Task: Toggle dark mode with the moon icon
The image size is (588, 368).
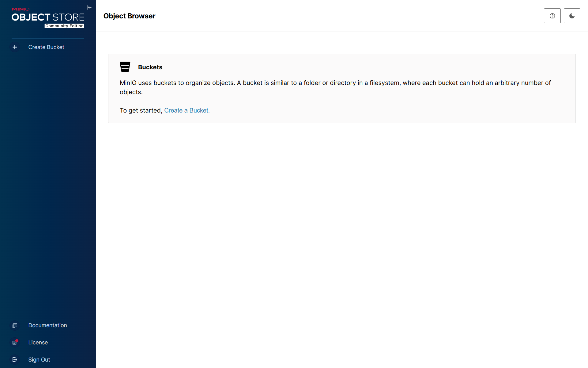Action: 572,16
